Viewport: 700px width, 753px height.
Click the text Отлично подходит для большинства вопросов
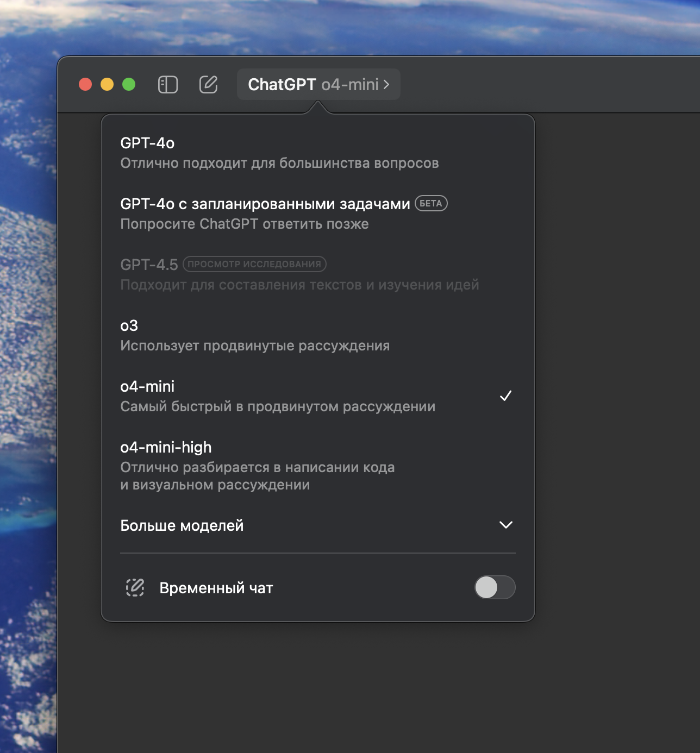click(279, 163)
